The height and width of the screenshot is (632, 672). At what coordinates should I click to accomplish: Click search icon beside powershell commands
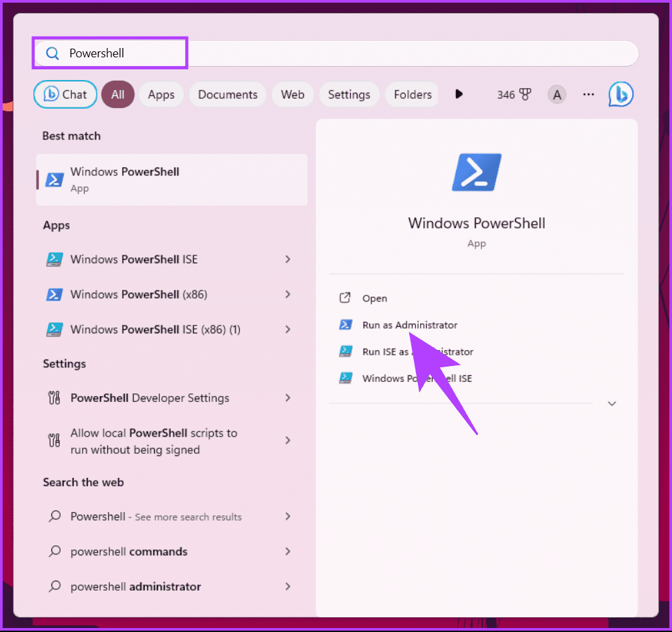(55, 551)
